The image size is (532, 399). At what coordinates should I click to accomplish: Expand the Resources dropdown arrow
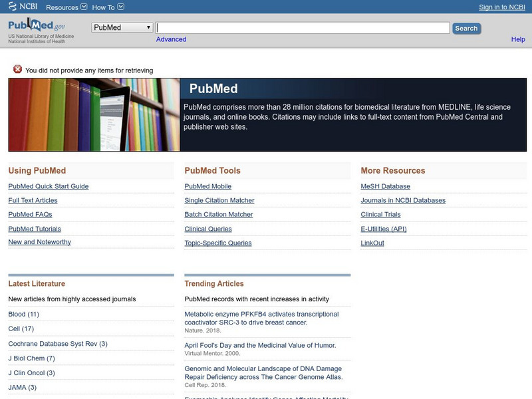(x=84, y=7)
